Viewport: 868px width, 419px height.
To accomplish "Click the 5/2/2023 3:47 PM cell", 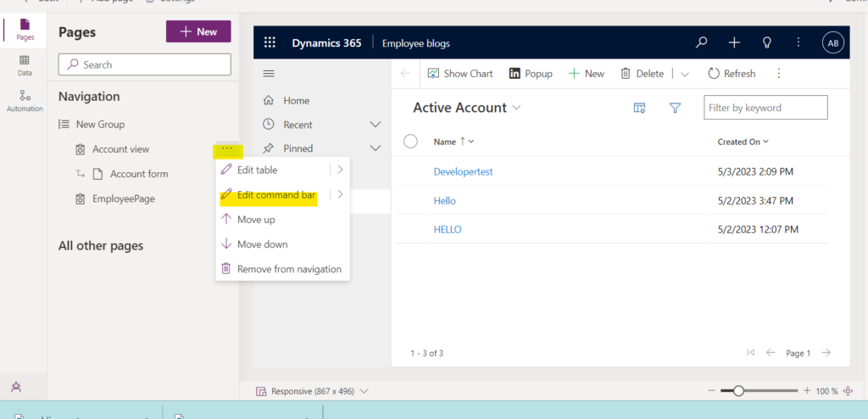I will pyautogui.click(x=755, y=201).
